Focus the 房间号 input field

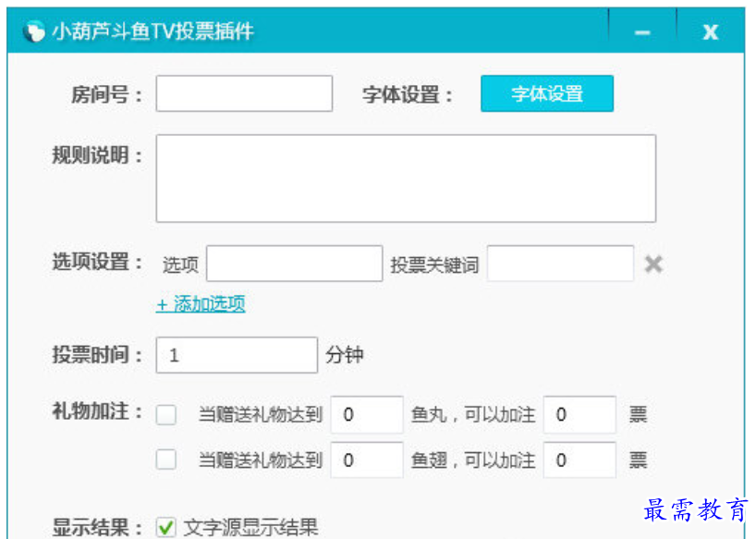click(x=244, y=93)
